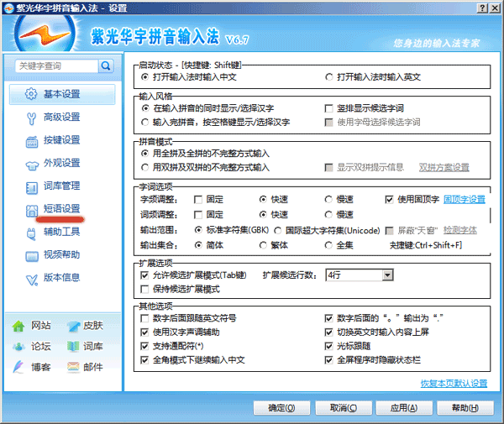Click the keyboard icon for 按键设置
The height and width of the screenshot is (424, 504).
click(x=32, y=141)
